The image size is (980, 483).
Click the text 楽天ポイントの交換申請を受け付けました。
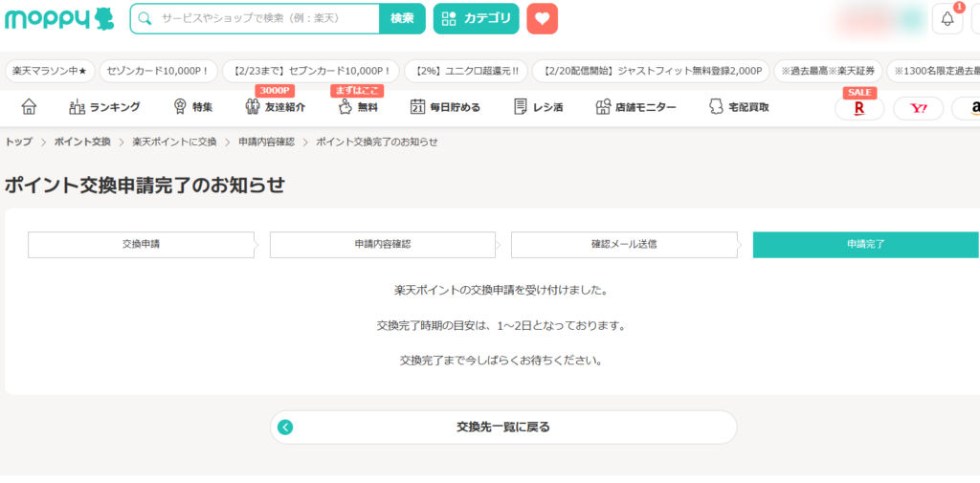pyautogui.click(x=501, y=290)
